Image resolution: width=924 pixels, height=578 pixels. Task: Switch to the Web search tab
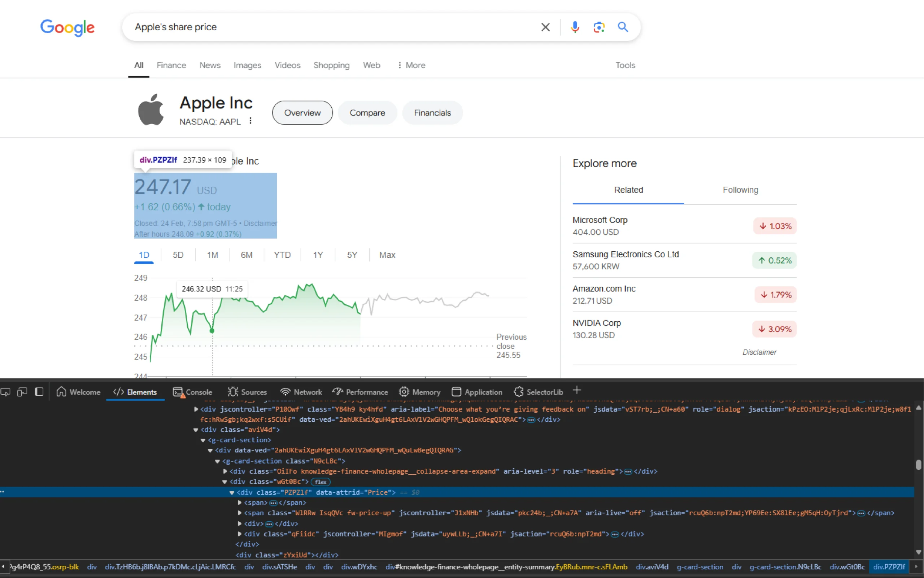pos(371,65)
